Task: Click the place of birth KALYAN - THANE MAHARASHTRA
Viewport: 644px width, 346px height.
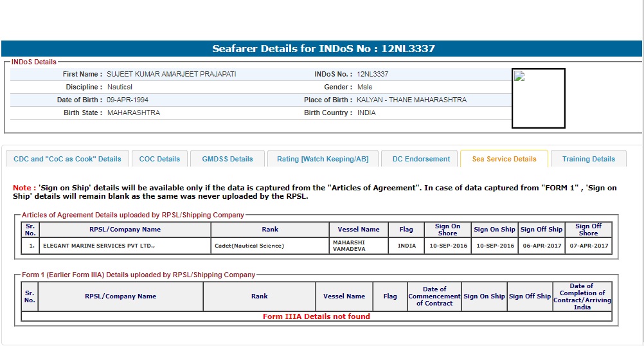Action: [411, 100]
